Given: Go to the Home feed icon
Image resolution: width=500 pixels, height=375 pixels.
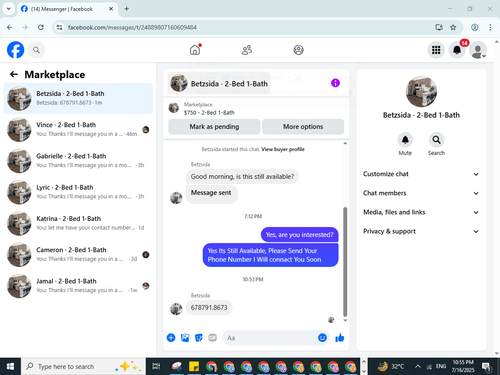Looking at the screenshot, I should tap(195, 50).
